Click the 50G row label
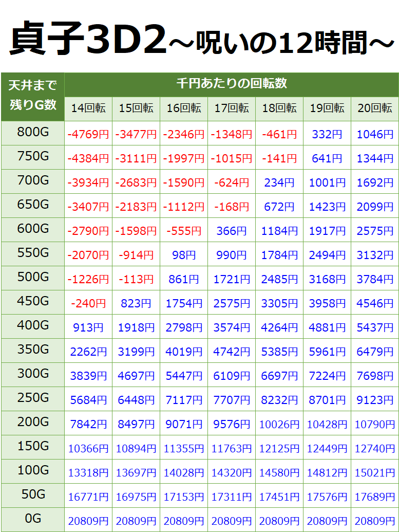 pos(32,496)
